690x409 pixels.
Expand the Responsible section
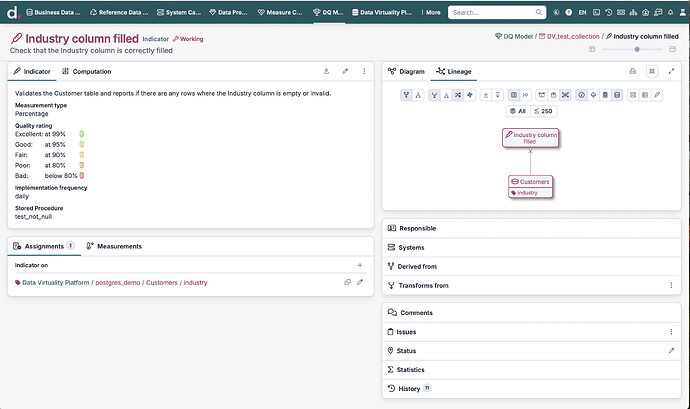point(531,228)
